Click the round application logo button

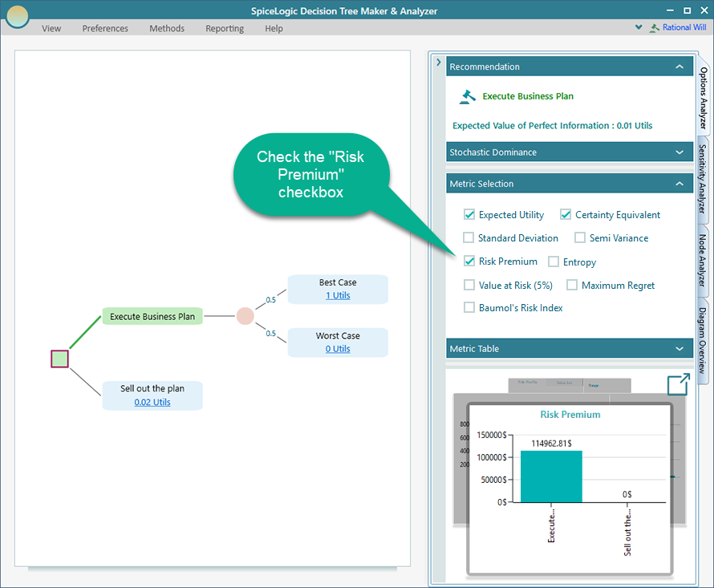pyautogui.click(x=17, y=15)
